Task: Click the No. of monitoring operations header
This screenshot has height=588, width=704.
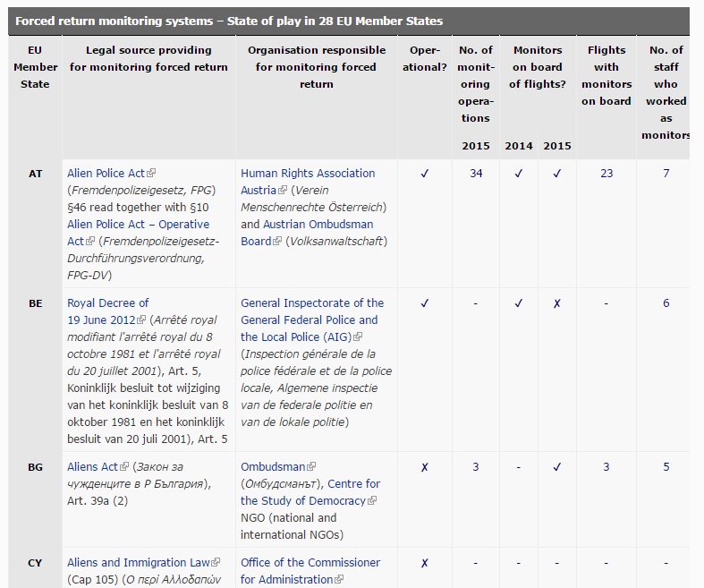Action: pyautogui.click(x=476, y=84)
